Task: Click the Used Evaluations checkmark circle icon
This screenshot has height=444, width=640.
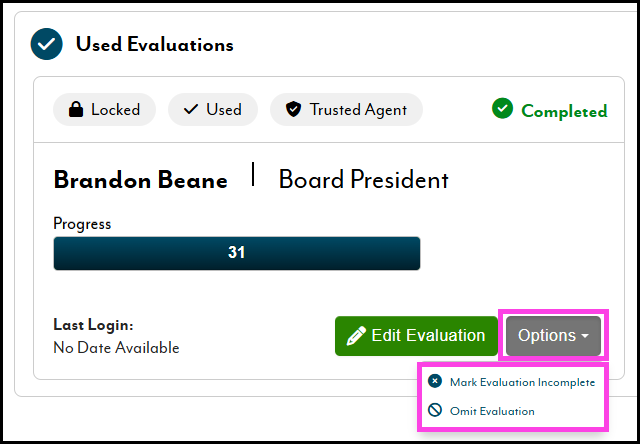Action: click(45, 44)
